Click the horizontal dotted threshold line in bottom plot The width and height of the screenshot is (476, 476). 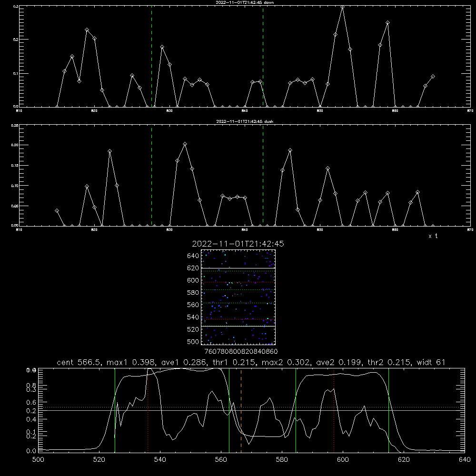coord(251,407)
